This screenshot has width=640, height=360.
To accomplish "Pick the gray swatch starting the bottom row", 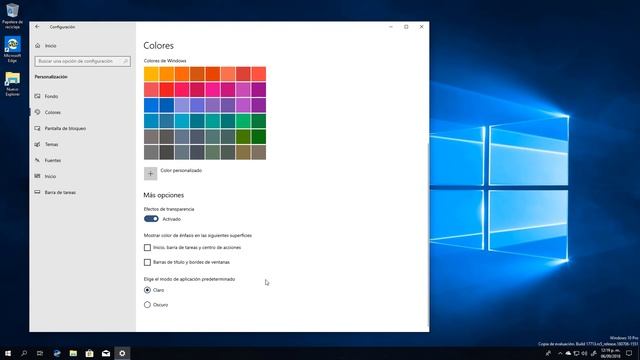I will click(151, 152).
